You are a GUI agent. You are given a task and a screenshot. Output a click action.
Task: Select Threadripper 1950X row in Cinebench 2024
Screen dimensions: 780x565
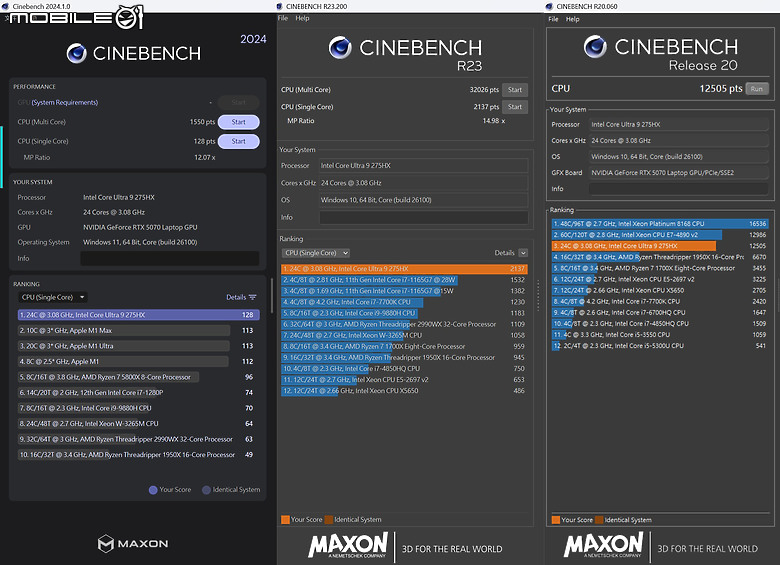click(x=138, y=455)
